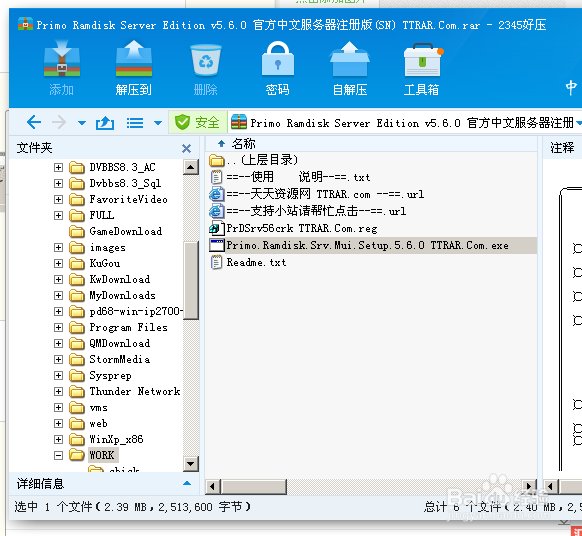Click the exe file's application icon
This screenshot has width=582, height=536.
(216, 245)
